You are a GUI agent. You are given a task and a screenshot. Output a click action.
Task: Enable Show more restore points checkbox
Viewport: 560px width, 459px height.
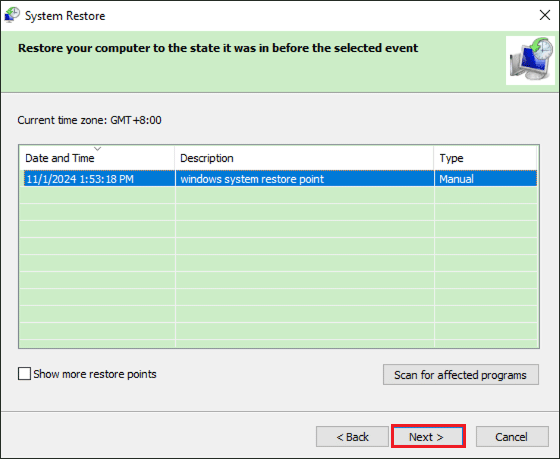tap(24, 374)
